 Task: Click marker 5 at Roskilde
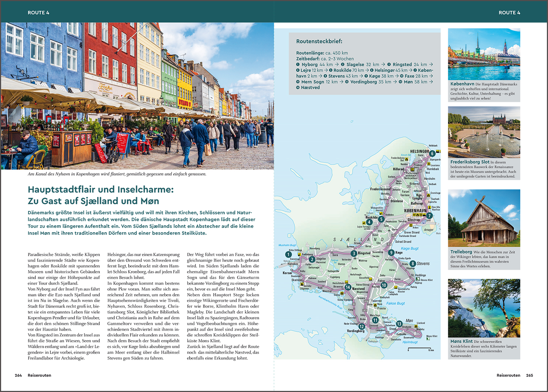[381, 219]
